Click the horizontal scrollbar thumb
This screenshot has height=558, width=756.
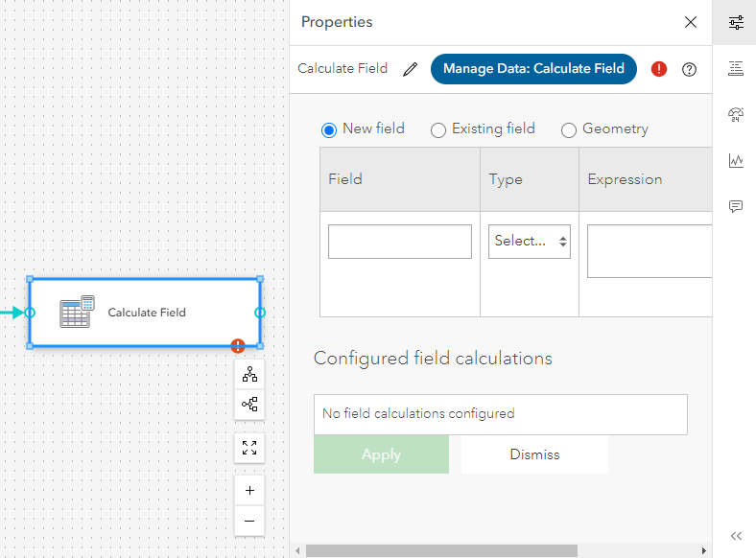tap(441, 550)
